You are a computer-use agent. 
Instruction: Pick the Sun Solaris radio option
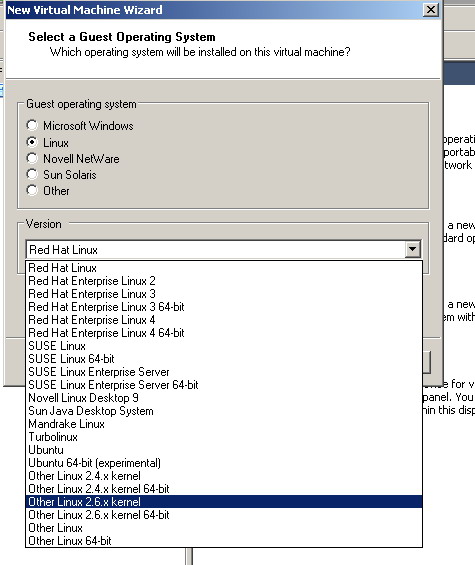coord(32,174)
